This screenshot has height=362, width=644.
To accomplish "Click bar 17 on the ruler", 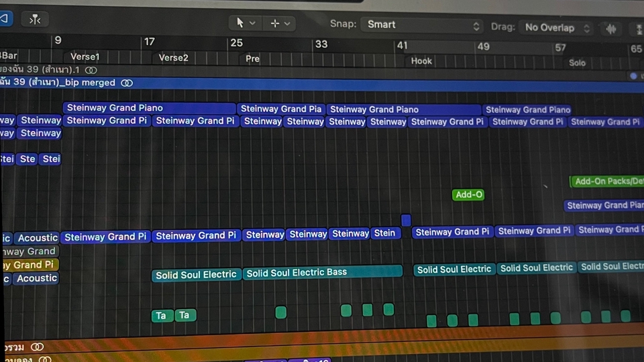I will (x=149, y=42).
